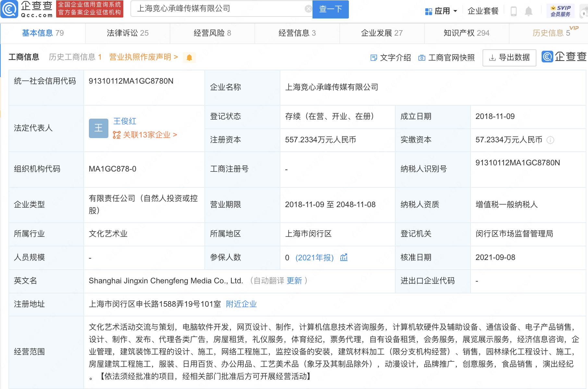The width and height of the screenshot is (588, 389).
Task: Open the 企业套餐 menu item
Action: tap(483, 11)
